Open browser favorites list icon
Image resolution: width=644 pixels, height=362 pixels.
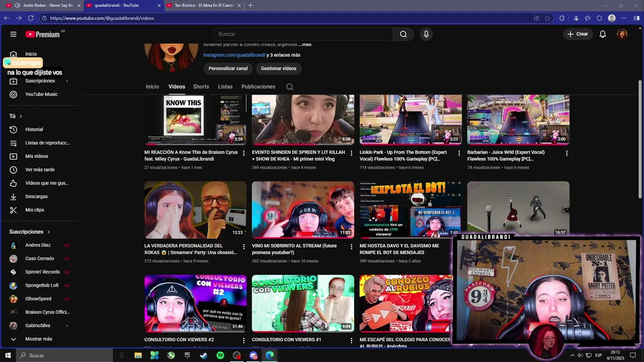coord(588,18)
